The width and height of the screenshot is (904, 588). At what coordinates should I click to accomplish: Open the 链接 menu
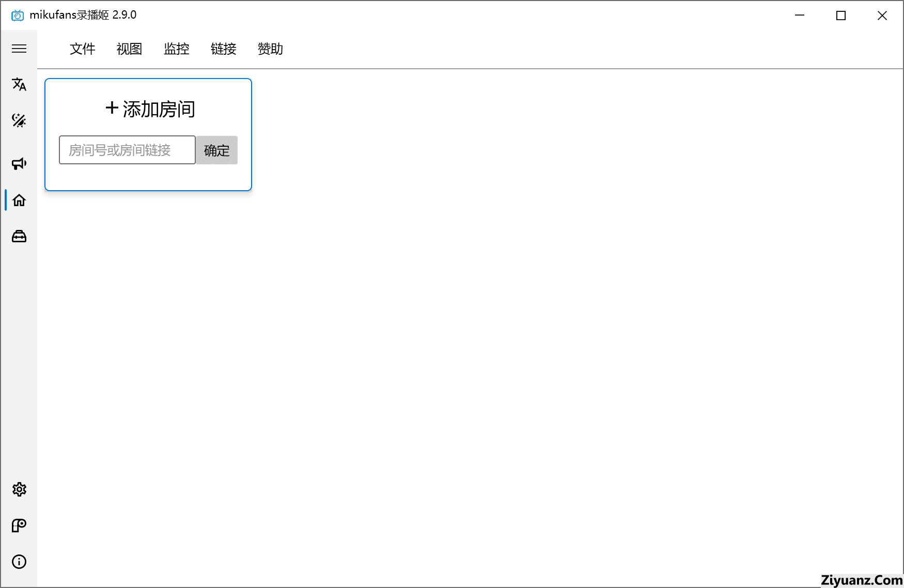pyautogui.click(x=224, y=49)
